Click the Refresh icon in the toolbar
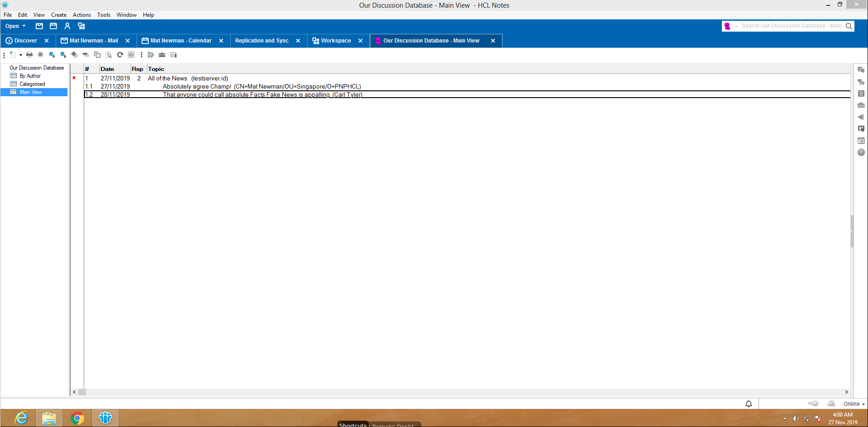The image size is (868, 427). point(120,55)
